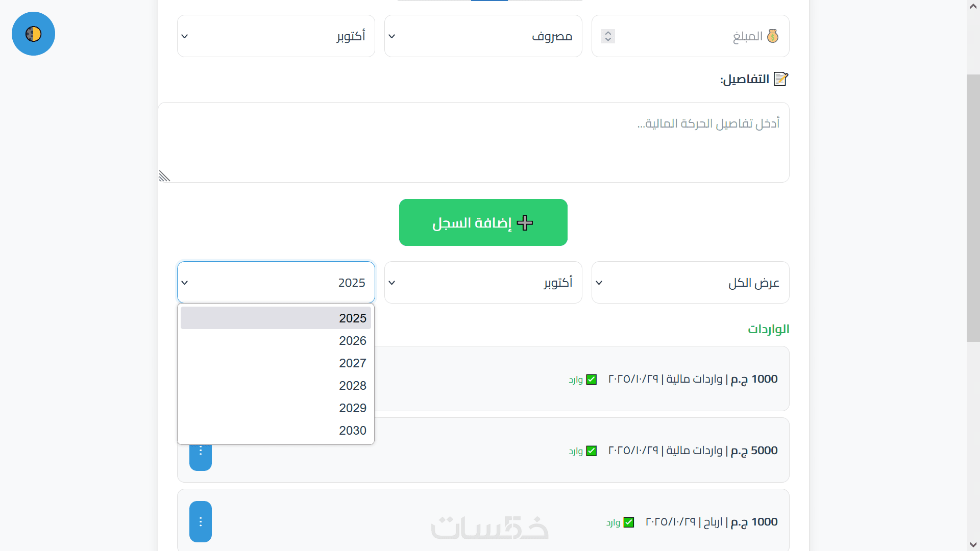Pick 2028 from the year options
The image size is (980, 551).
[276, 386]
